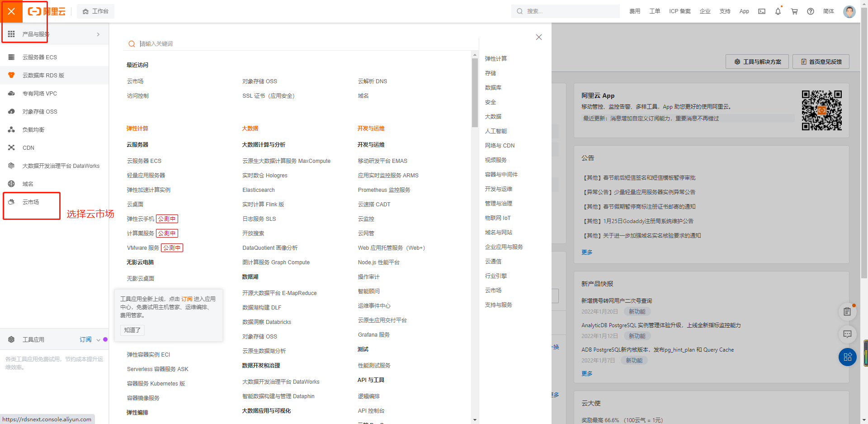This screenshot has width=868, height=424.
Task: Open the 工单 top menu
Action: click(x=655, y=11)
